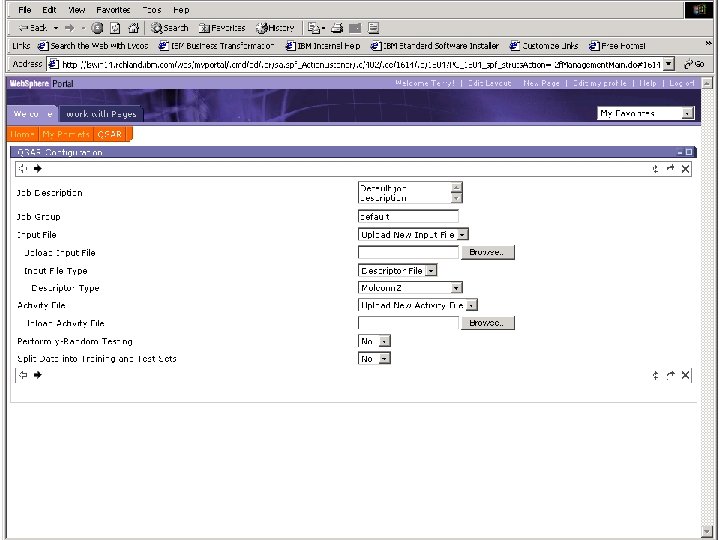Select the QSAR page tab
Image resolution: width=720 pixels, height=540 pixels.
pos(110,134)
